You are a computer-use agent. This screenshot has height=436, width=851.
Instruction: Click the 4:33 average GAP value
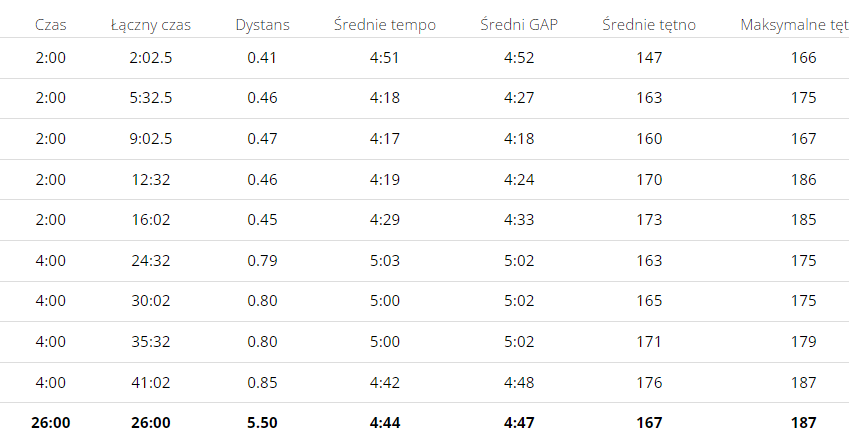519,220
